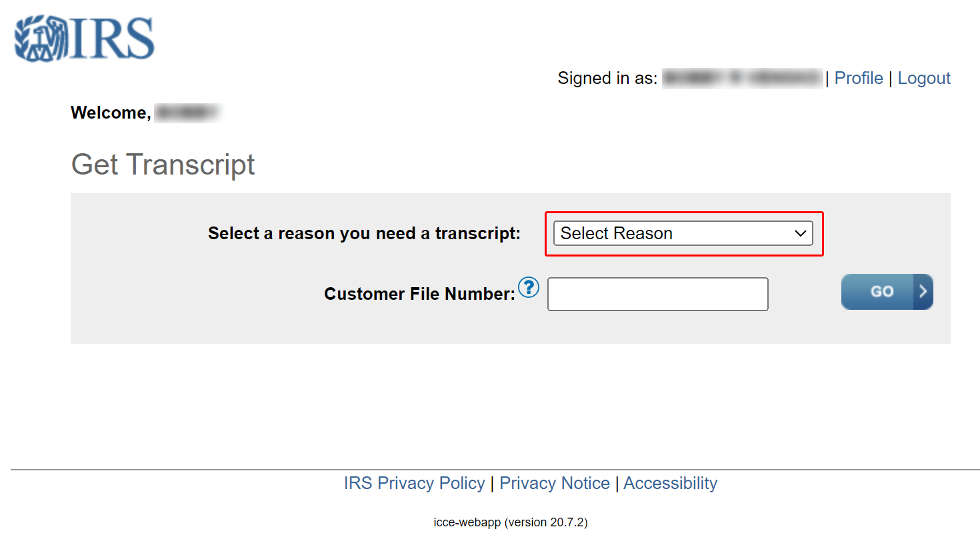
Task: Open the Accessibility link
Action: tap(671, 483)
